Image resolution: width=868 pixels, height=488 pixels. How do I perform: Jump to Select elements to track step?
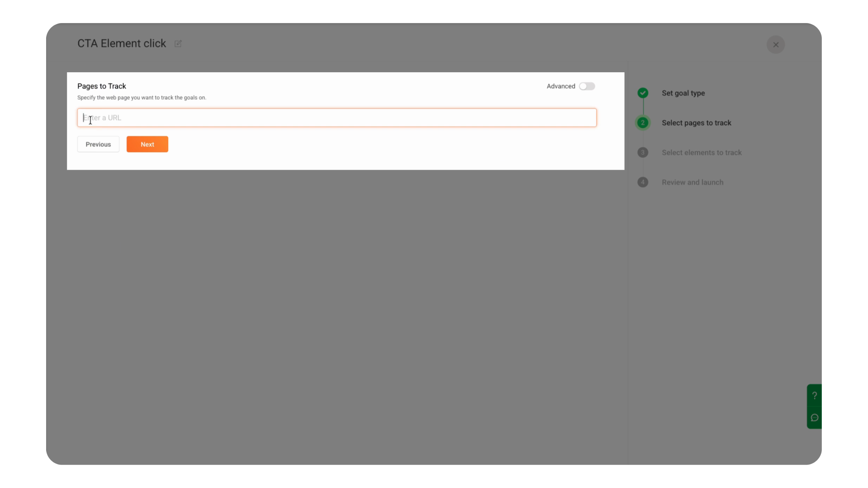pos(702,153)
